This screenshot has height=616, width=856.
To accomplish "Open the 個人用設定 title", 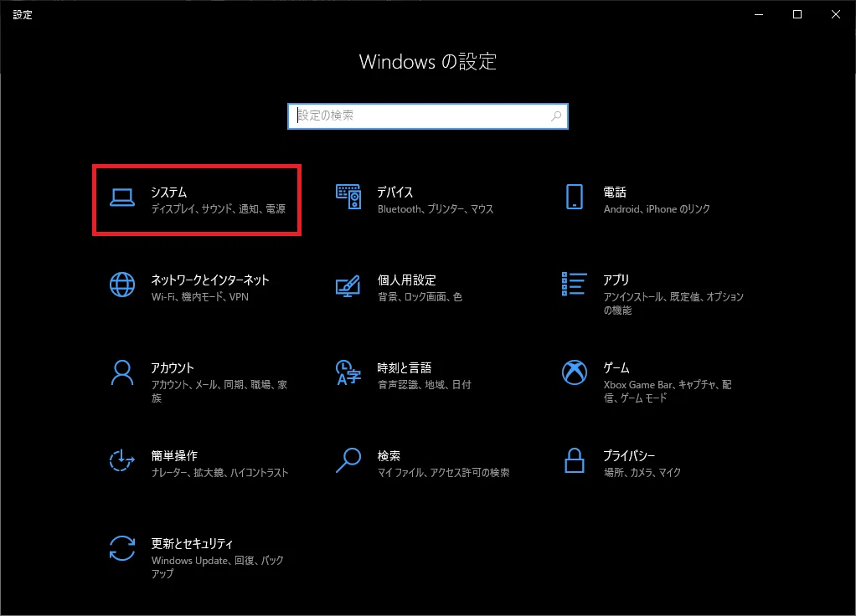I will 407,280.
